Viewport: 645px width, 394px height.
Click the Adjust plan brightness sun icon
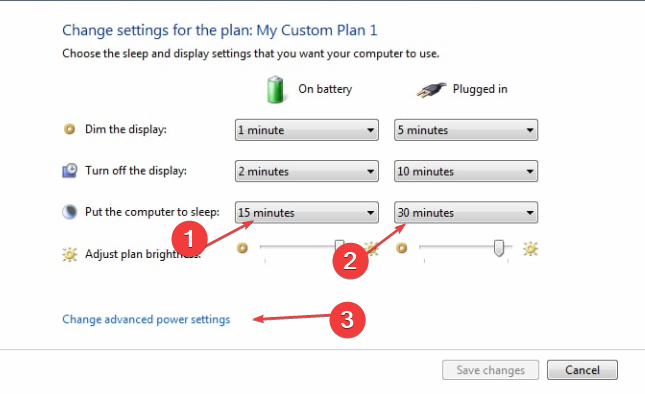[70, 254]
